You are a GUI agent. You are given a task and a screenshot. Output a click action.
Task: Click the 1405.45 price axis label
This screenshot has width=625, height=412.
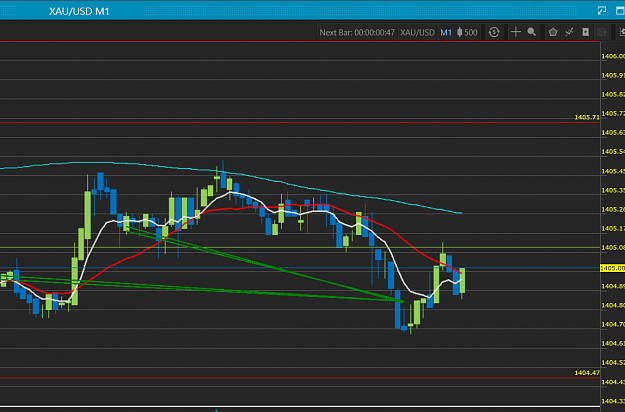613,171
